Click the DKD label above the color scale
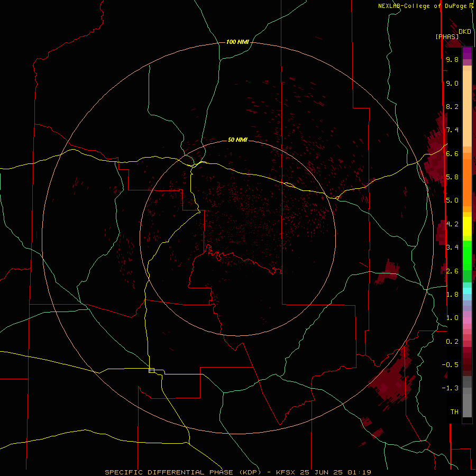Screen dimensions: 476x476 465,32
